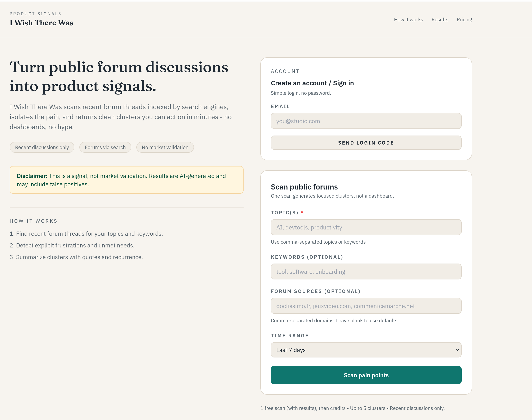Select the Forum Sources input field
The width and height of the screenshot is (532, 420).
point(366,306)
